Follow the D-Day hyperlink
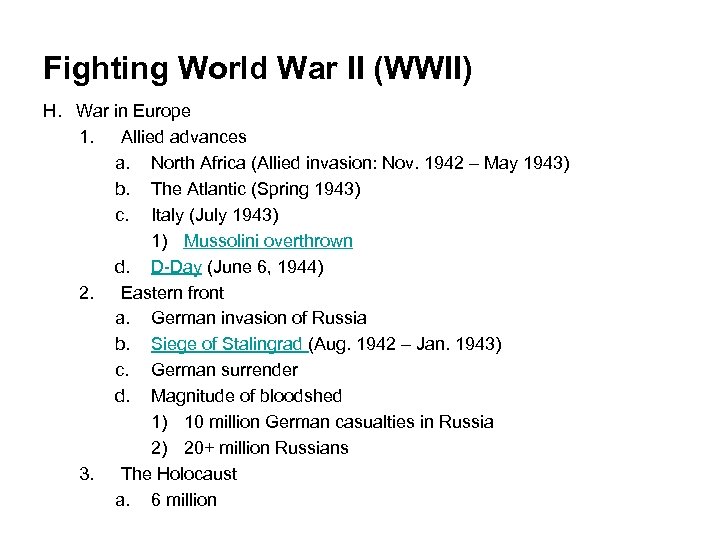 point(176,267)
